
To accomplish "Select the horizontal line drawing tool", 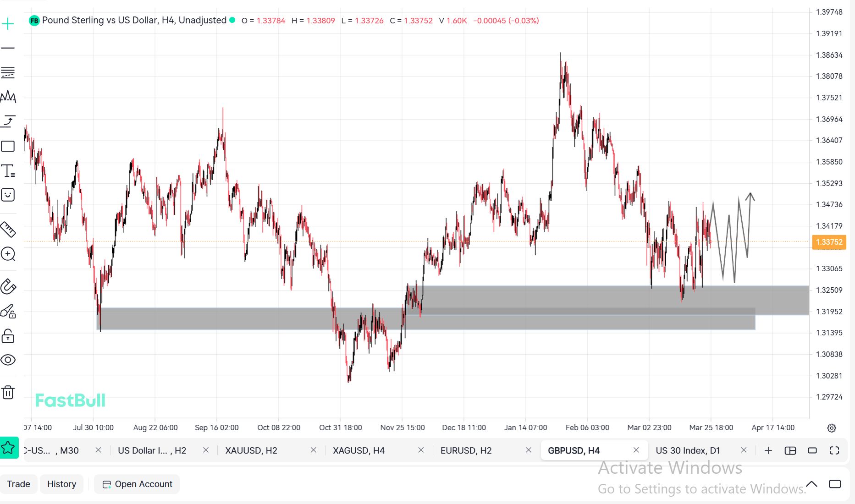I will 8,48.
